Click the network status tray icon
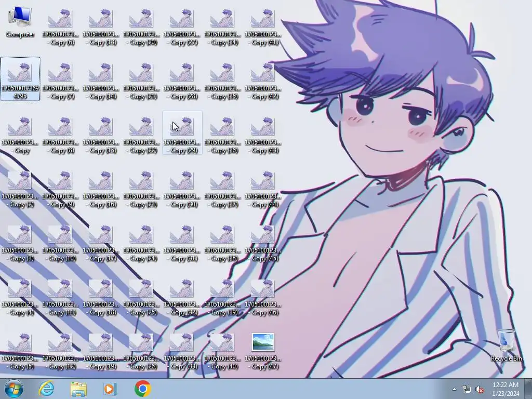532x399 pixels. pyautogui.click(x=467, y=389)
